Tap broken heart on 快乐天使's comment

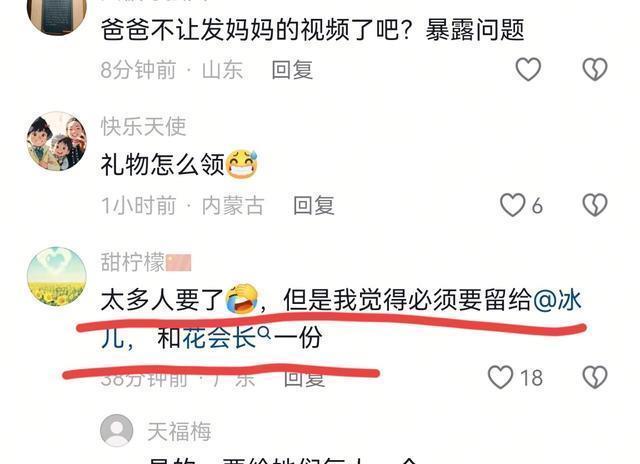click(x=595, y=205)
